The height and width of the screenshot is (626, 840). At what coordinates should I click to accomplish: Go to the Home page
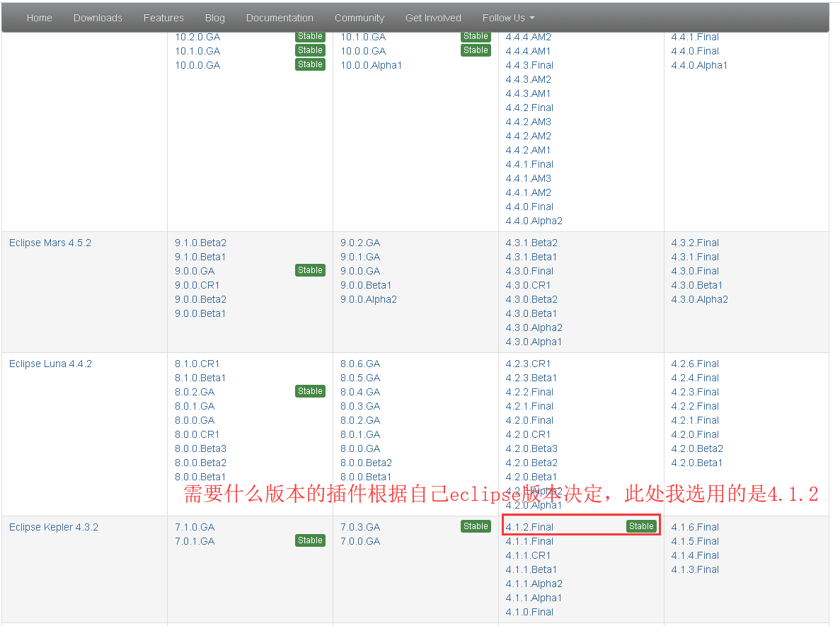[40, 18]
